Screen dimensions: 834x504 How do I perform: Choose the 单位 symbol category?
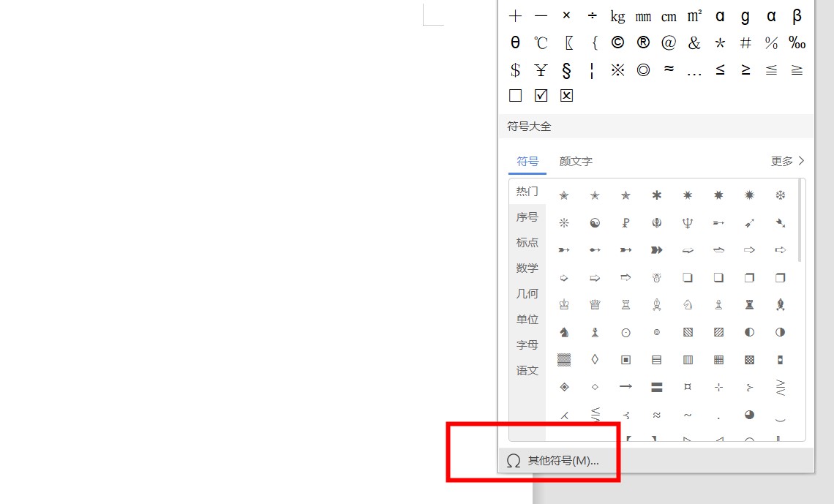pos(527,320)
